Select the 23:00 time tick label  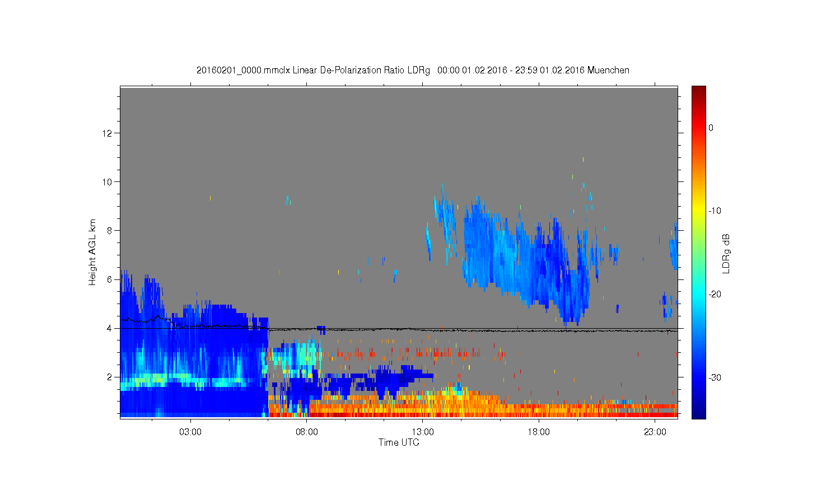[655, 432]
